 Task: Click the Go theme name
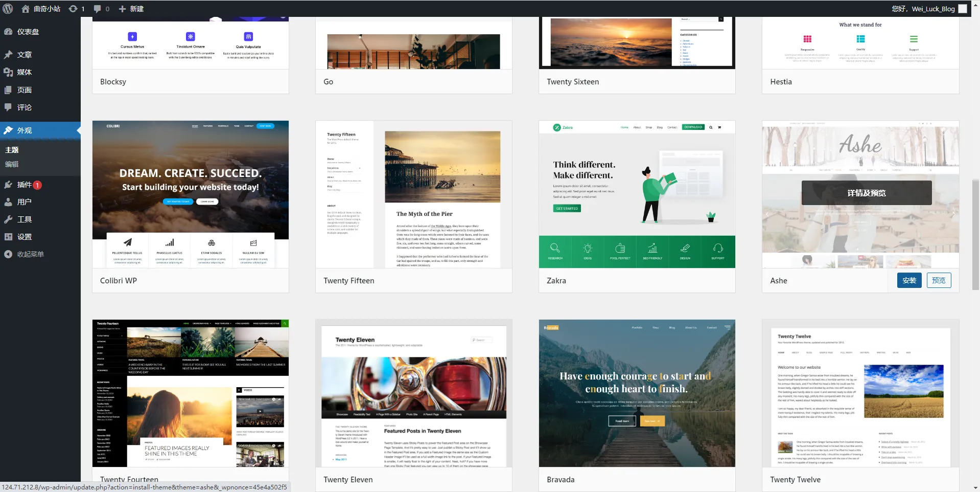tap(328, 82)
